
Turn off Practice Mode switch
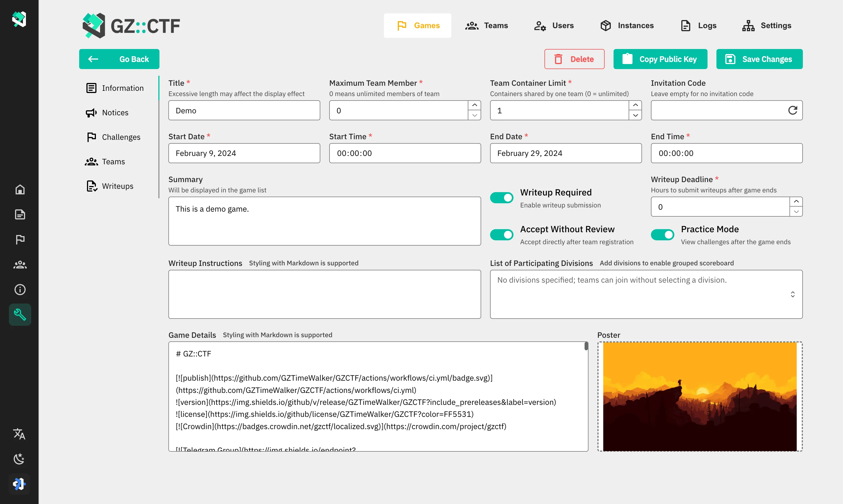pos(662,234)
